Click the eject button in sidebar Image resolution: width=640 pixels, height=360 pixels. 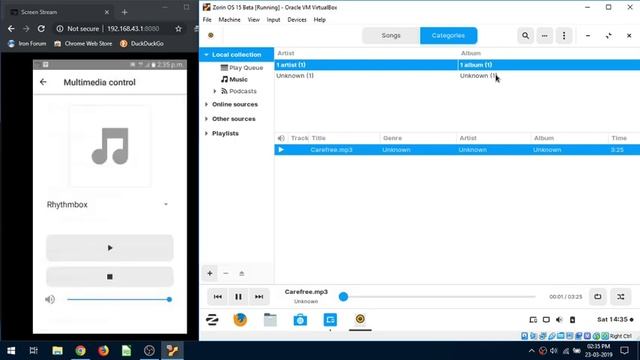(242, 273)
